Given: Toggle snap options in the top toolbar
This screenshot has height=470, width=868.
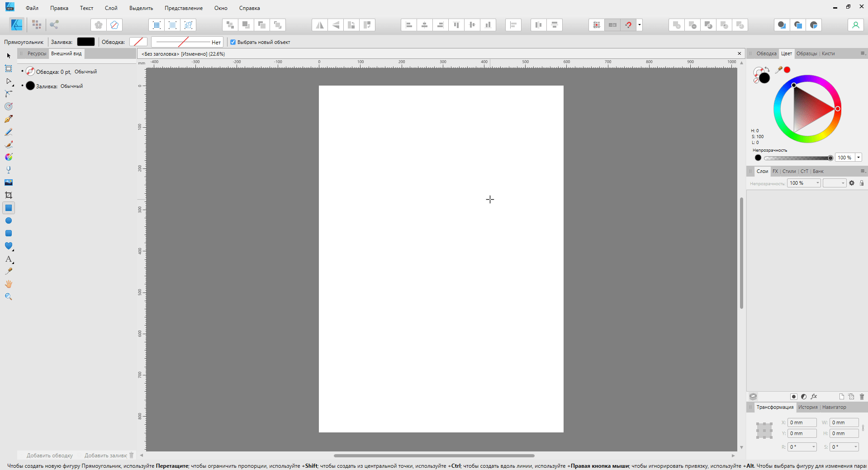Looking at the screenshot, I should click(628, 25).
